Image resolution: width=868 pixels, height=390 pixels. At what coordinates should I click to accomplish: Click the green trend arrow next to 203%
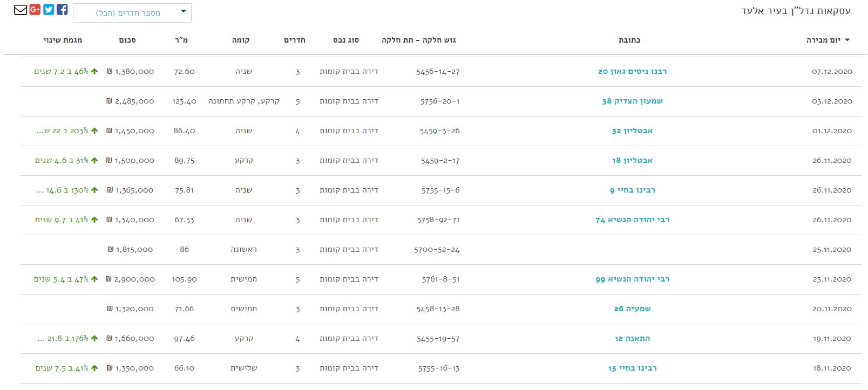pyautogui.click(x=94, y=131)
